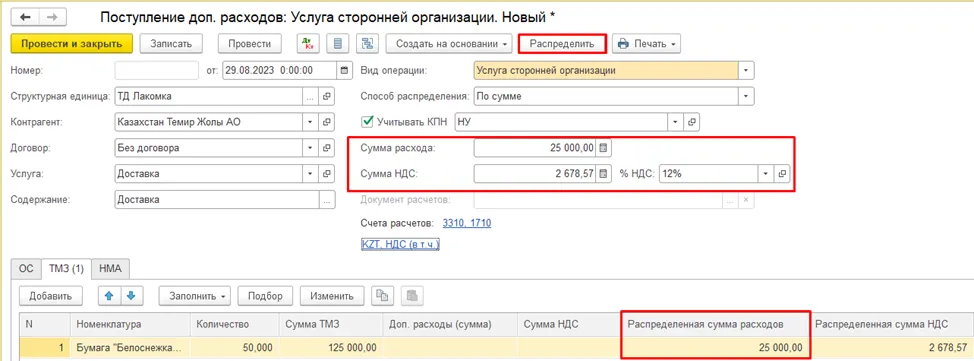Click the Распределенная сумма НДС column header
Image resolution: width=974 pixels, height=361 pixels.
pyautogui.click(x=892, y=324)
